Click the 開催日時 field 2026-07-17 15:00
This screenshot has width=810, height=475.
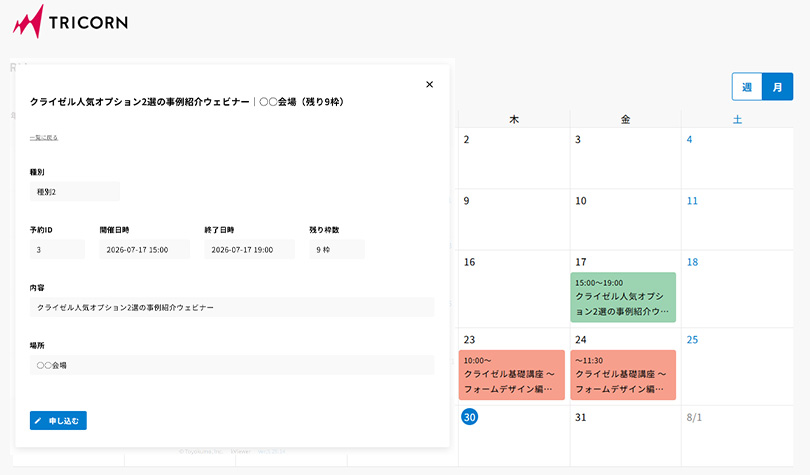coord(145,249)
